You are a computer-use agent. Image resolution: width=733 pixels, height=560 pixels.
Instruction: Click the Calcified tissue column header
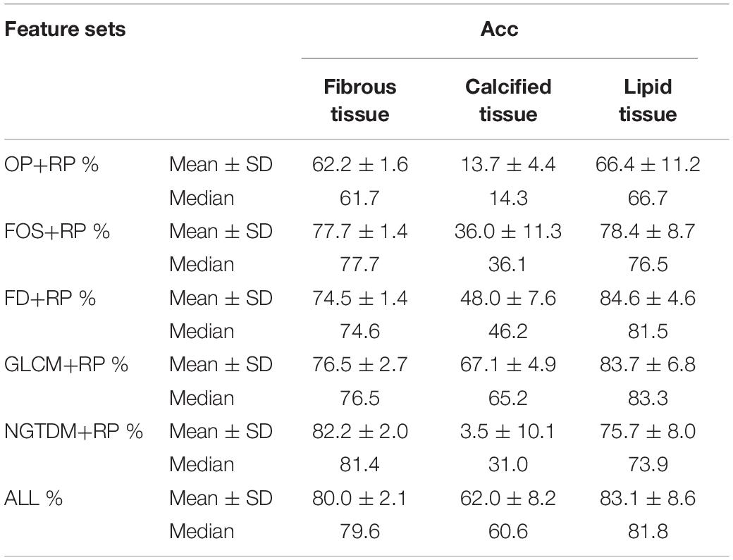(508, 101)
